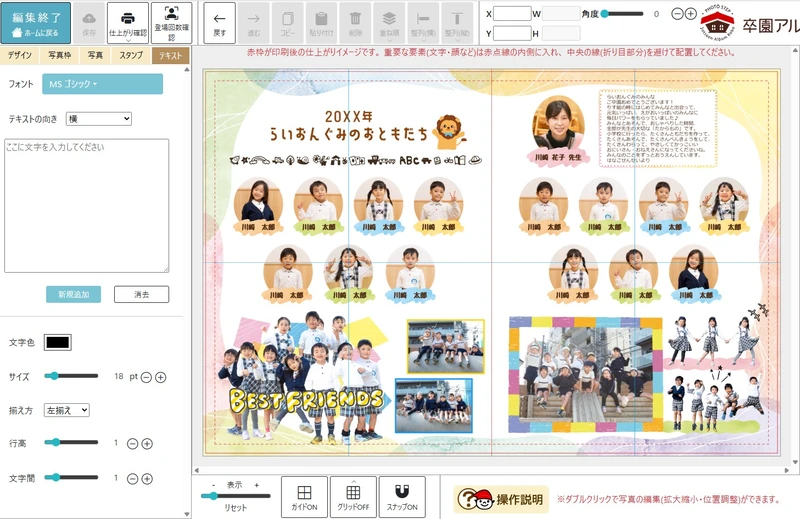Open the 仕上がり確認 print preview
Viewport: 800px width, 519px height.
(128, 23)
